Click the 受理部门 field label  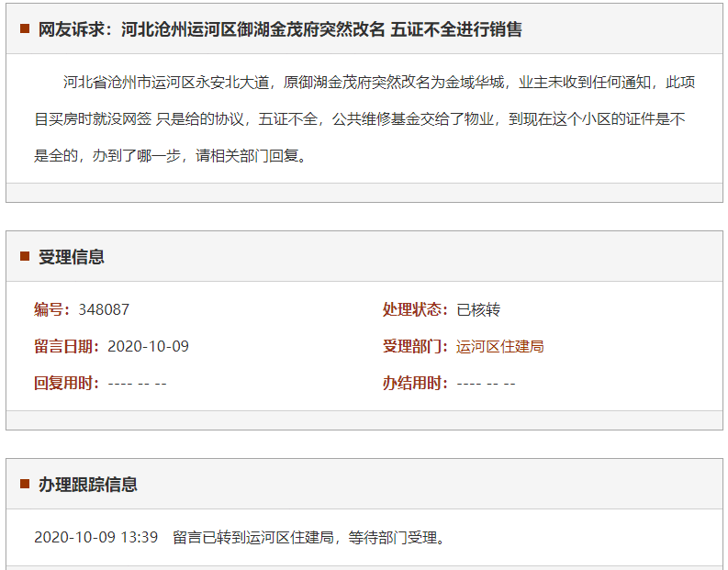click(x=416, y=347)
